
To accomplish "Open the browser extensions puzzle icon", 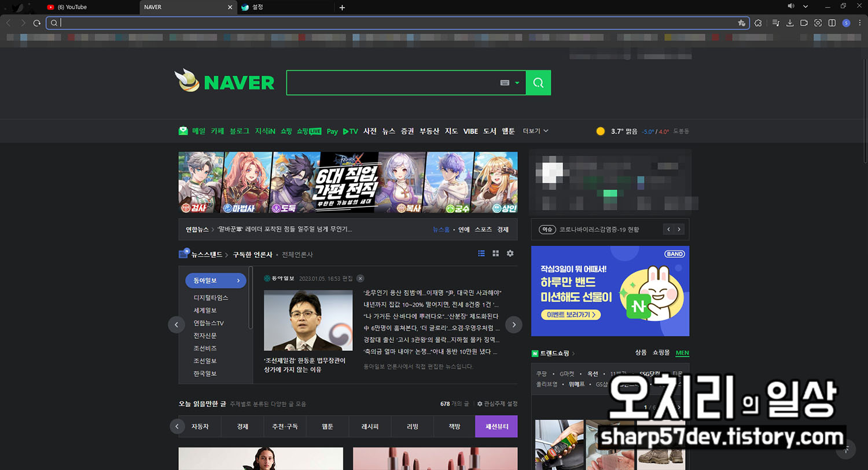I will [758, 23].
